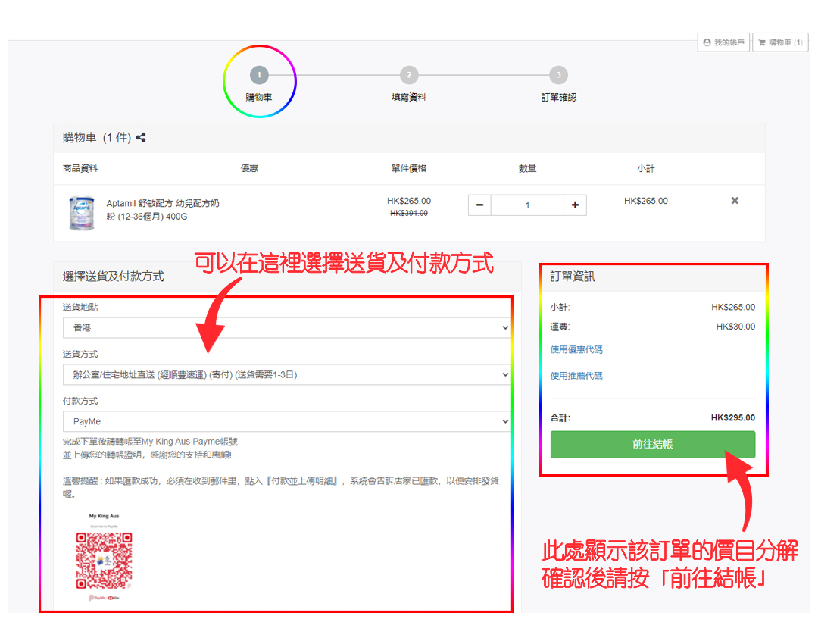The image size is (818, 644).
Task: Select step 3 訂單確認 in progress bar
Action: 558,75
